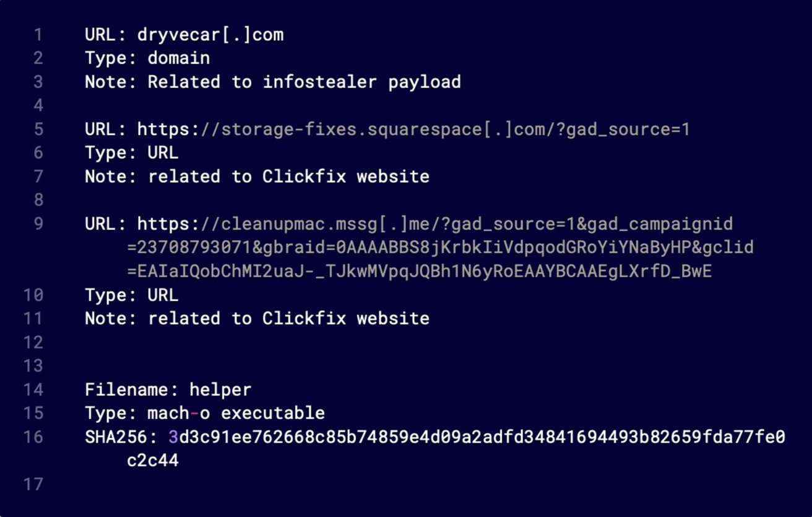Click line number 5 in the gutter
The width and height of the screenshot is (812, 517).
pos(38,129)
